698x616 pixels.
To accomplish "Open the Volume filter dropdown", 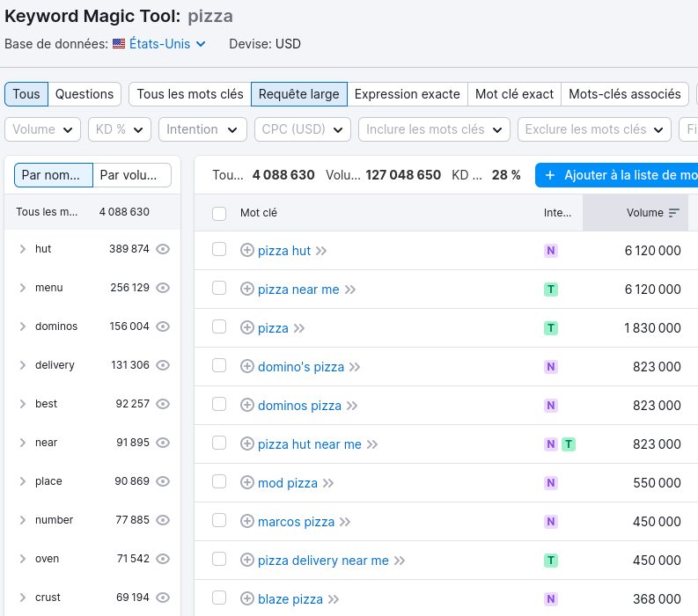I will click(x=42, y=129).
